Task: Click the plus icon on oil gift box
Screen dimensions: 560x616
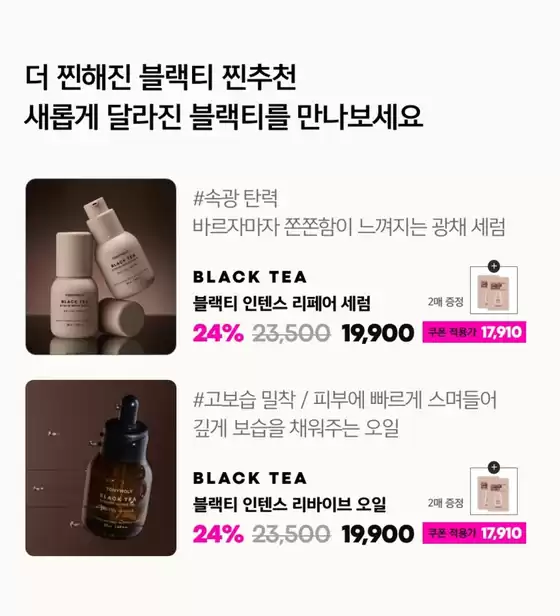Action: coord(494,468)
